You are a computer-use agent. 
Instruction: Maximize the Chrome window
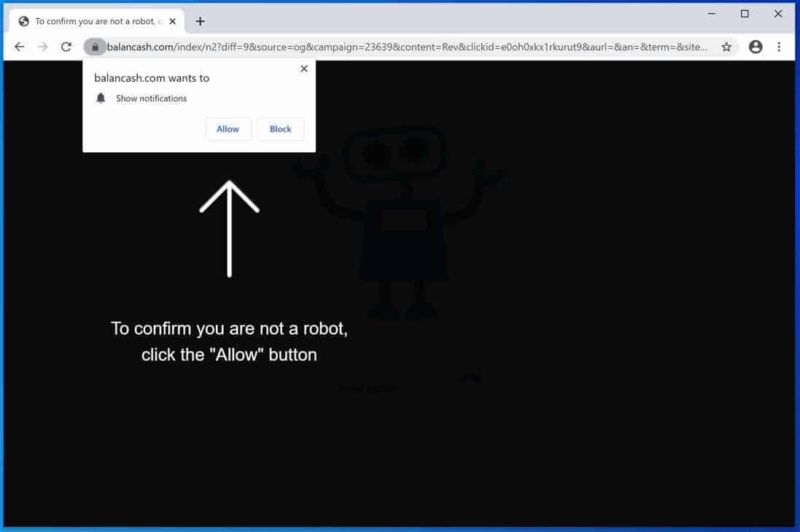pos(745,14)
